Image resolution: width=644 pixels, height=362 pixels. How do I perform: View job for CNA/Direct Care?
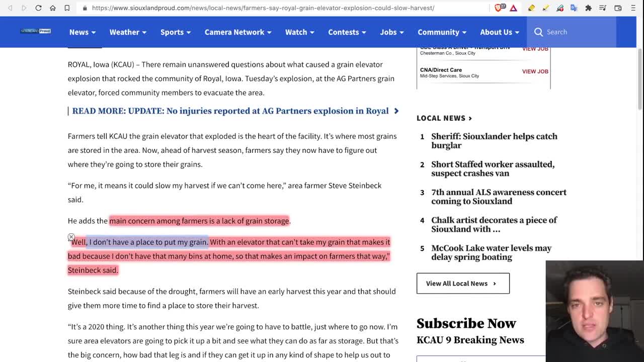[535, 71]
